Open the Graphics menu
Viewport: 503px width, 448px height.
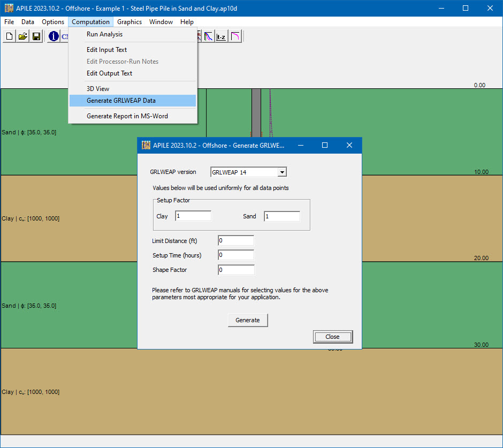pyautogui.click(x=129, y=22)
